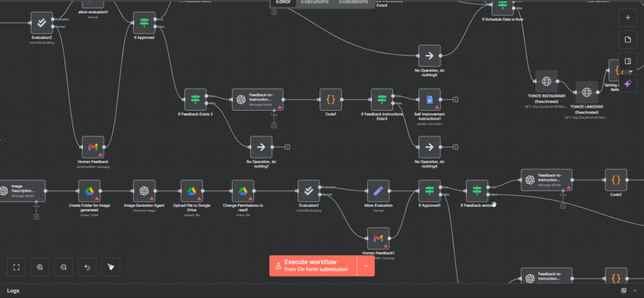Open Self Improvement Instructions1 Google Docs node
The height and width of the screenshot is (298, 644).
click(x=429, y=100)
